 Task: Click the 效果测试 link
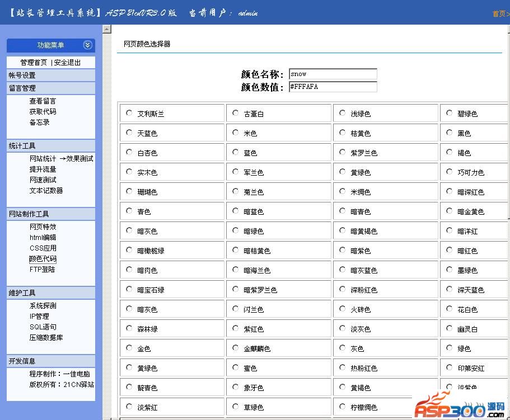point(79,158)
